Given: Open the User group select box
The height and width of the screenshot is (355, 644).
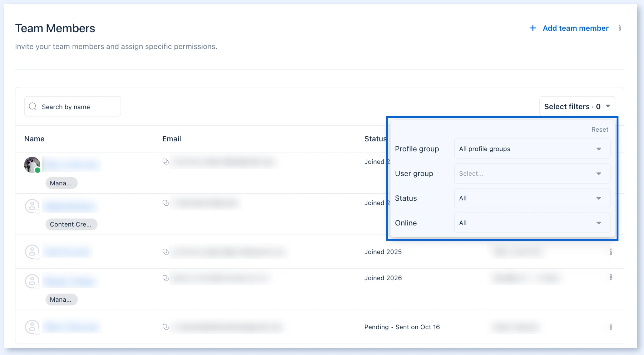Looking at the screenshot, I should point(532,174).
